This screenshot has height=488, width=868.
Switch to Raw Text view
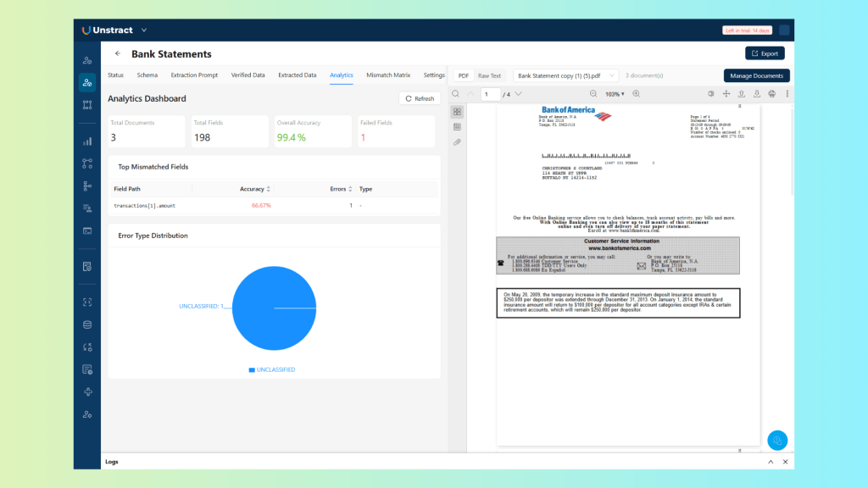point(489,75)
